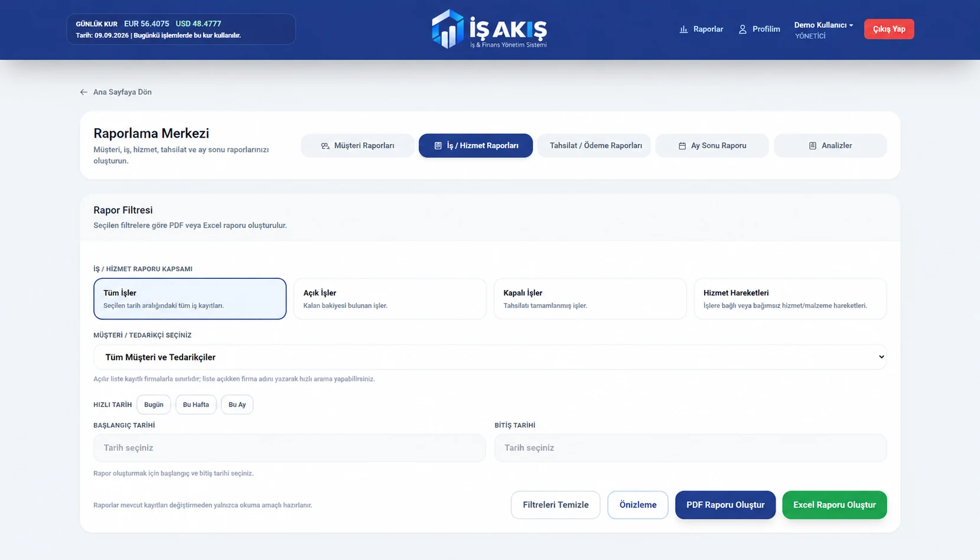Click the EUR 56.4075 exchange rate

click(x=146, y=24)
